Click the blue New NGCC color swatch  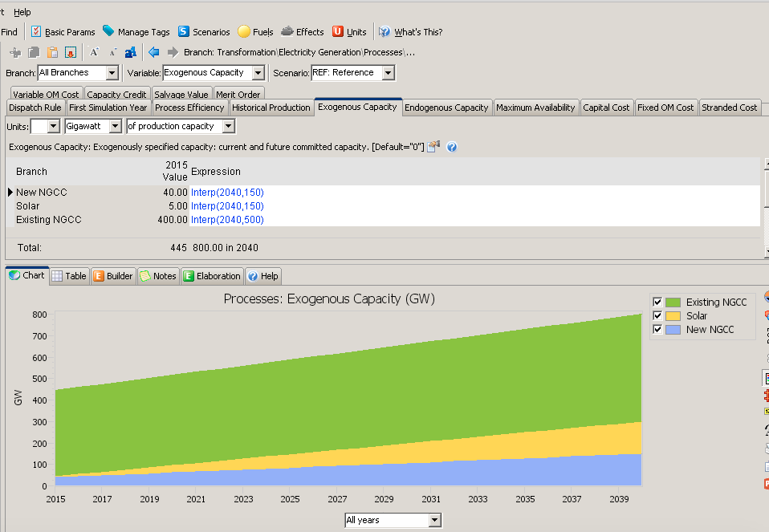pyautogui.click(x=673, y=330)
